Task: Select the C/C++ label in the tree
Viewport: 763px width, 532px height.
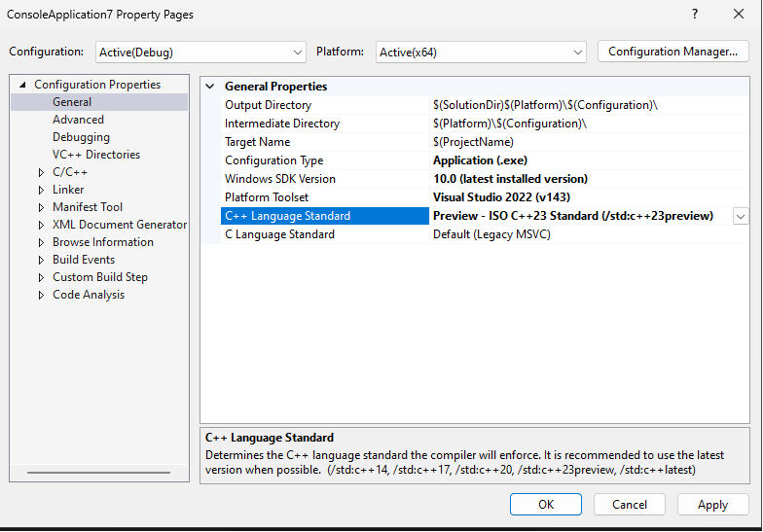Action: point(70,172)
